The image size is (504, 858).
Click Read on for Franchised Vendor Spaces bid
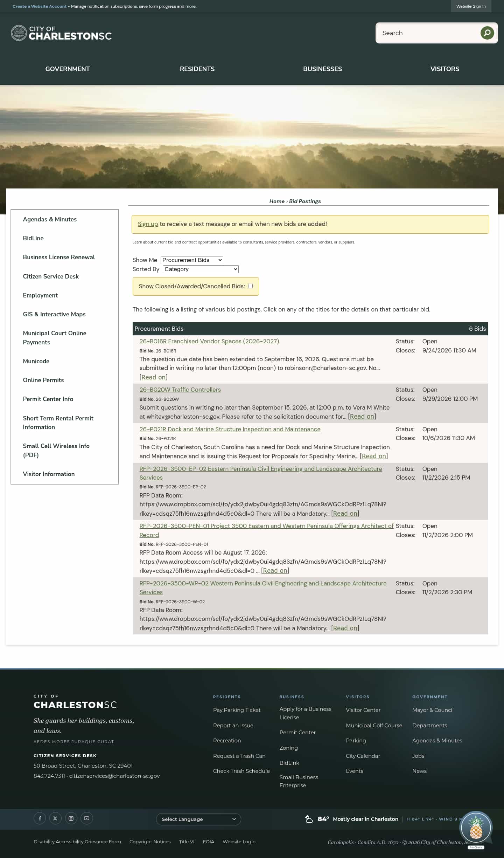[x=154, y=377]
